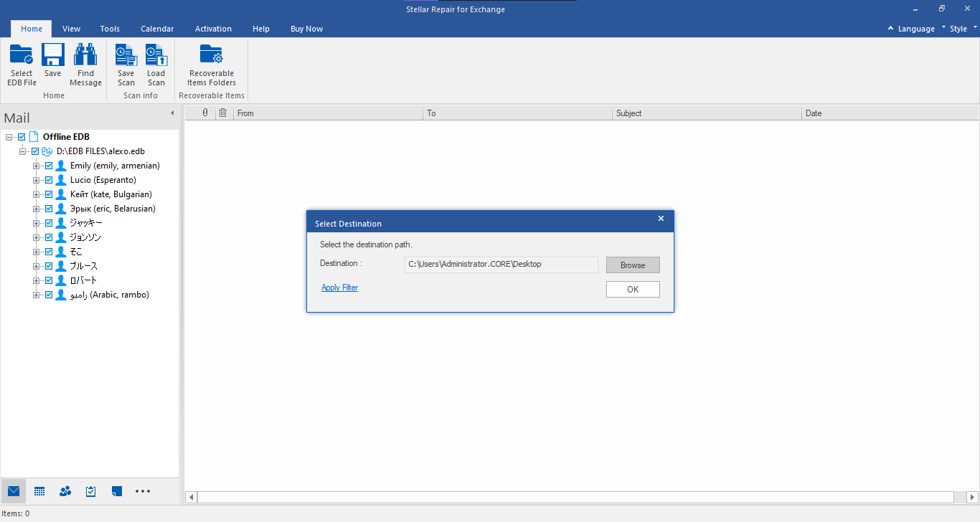
Task: Click horizontal scrollbar right arrow
Action: click(x=973, y=497)
